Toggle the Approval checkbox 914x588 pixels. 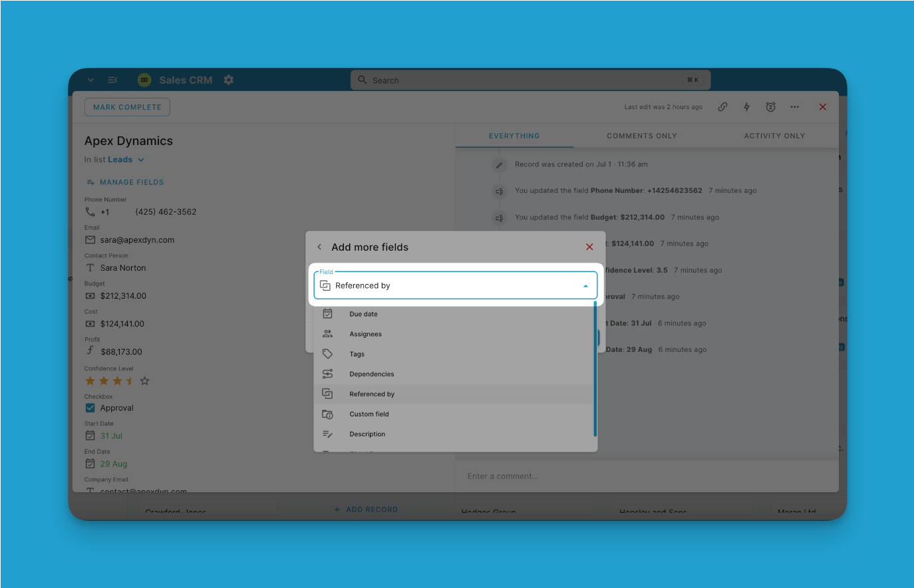point(90,408)
